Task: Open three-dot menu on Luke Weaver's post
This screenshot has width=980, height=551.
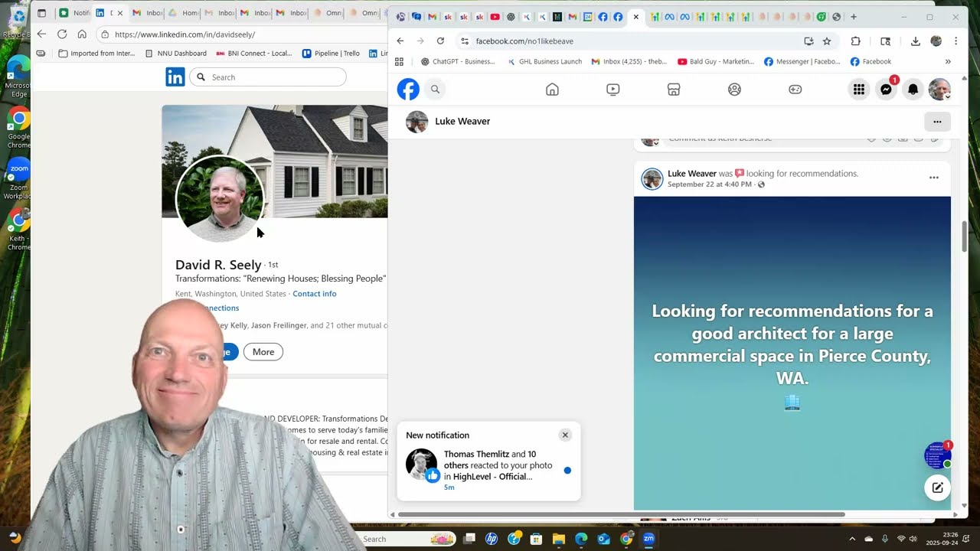Action: click(x=934, y=178)
